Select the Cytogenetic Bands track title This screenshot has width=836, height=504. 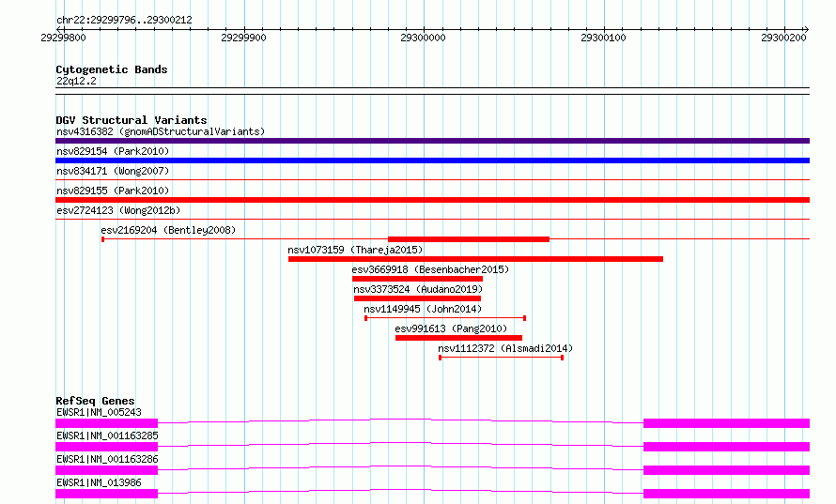tap(112, 69)
